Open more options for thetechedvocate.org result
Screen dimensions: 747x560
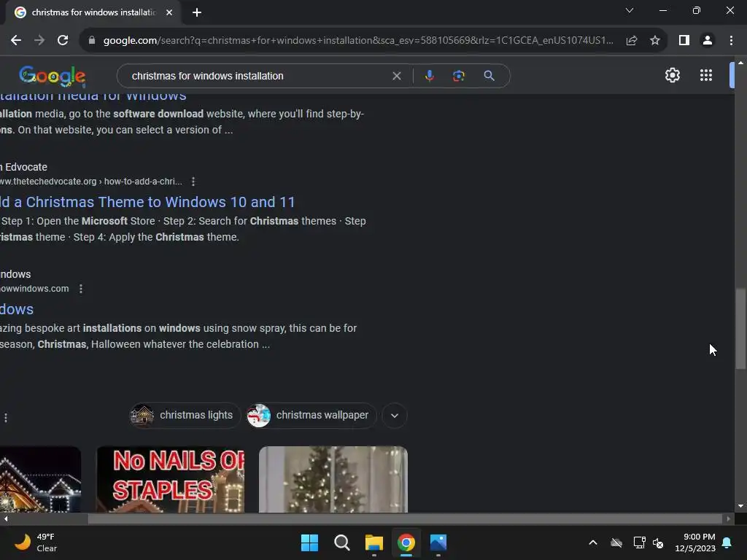pyautogui.click(x=193, y=182)
